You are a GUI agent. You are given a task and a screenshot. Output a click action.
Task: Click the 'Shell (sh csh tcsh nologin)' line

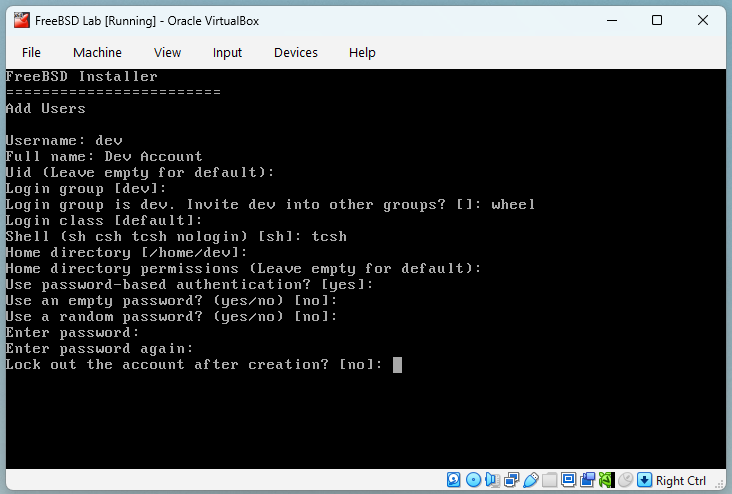pyautogui.click(x=176, y=236)
